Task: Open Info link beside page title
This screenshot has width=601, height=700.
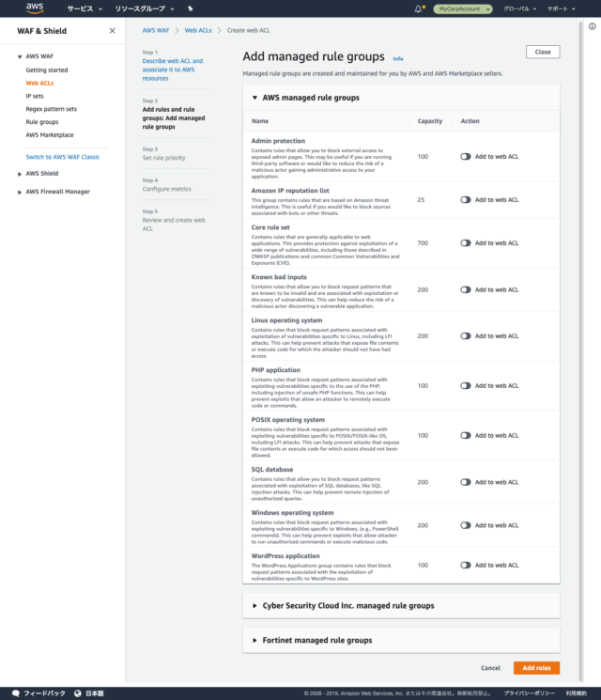Action: [398, 58]
